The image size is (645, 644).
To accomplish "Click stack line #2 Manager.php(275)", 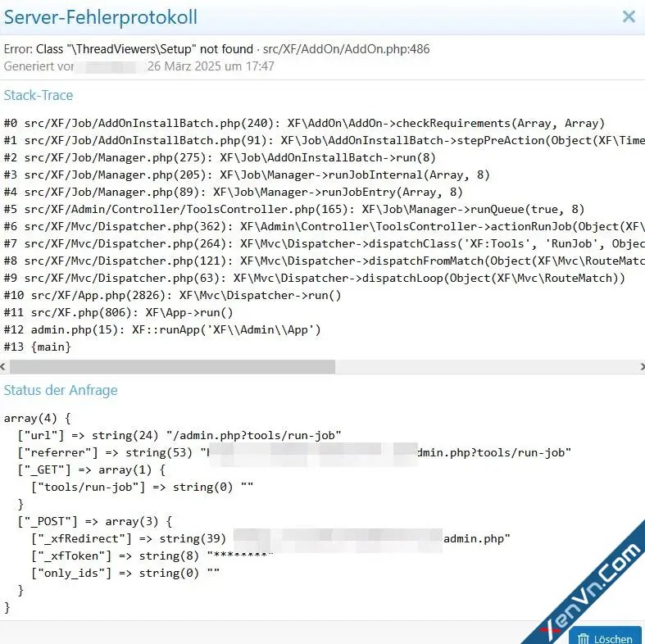I will point(220,158).
